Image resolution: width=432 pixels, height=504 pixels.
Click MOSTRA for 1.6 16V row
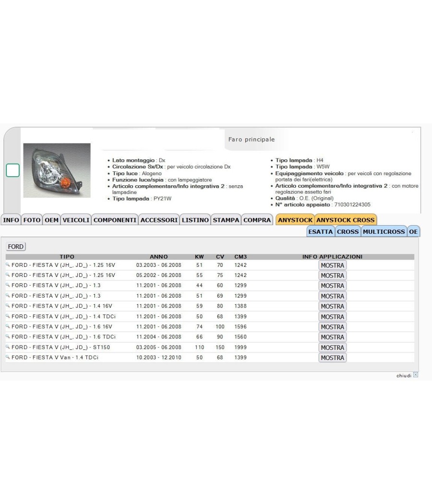pos(332,327)
